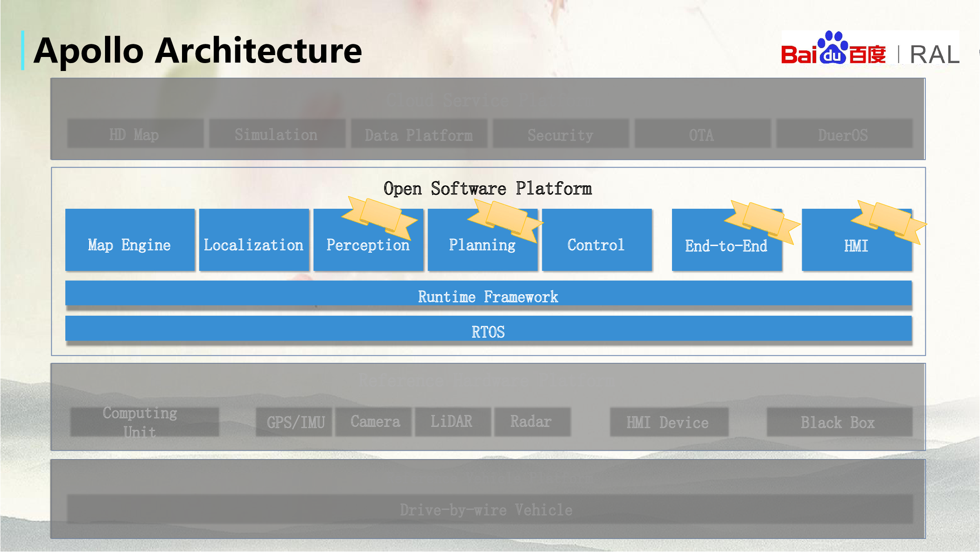
Task: Select the Control block
Action: click(x=597, y=240)
